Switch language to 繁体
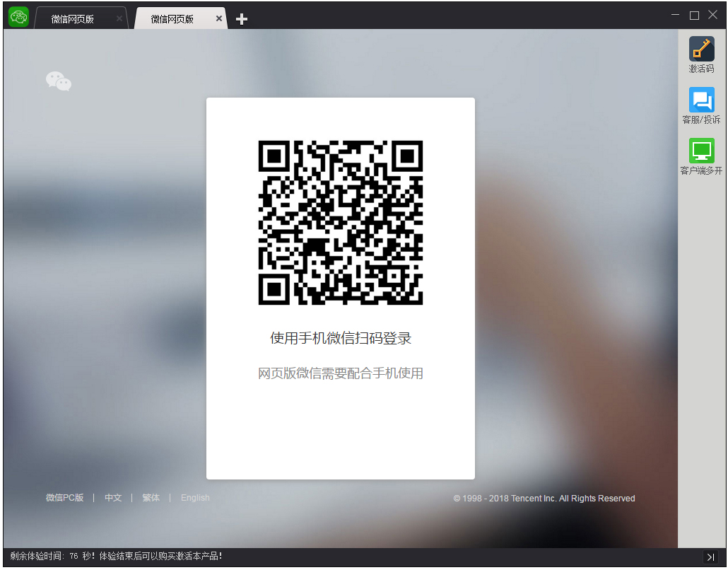This screenshot has width=728, height=570. click(151, 498)
